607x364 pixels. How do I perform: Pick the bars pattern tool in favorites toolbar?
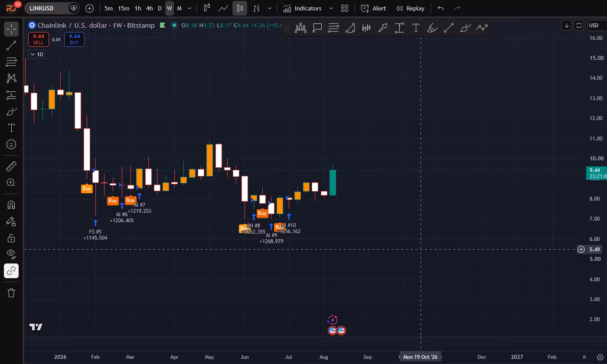coord(366,28)
